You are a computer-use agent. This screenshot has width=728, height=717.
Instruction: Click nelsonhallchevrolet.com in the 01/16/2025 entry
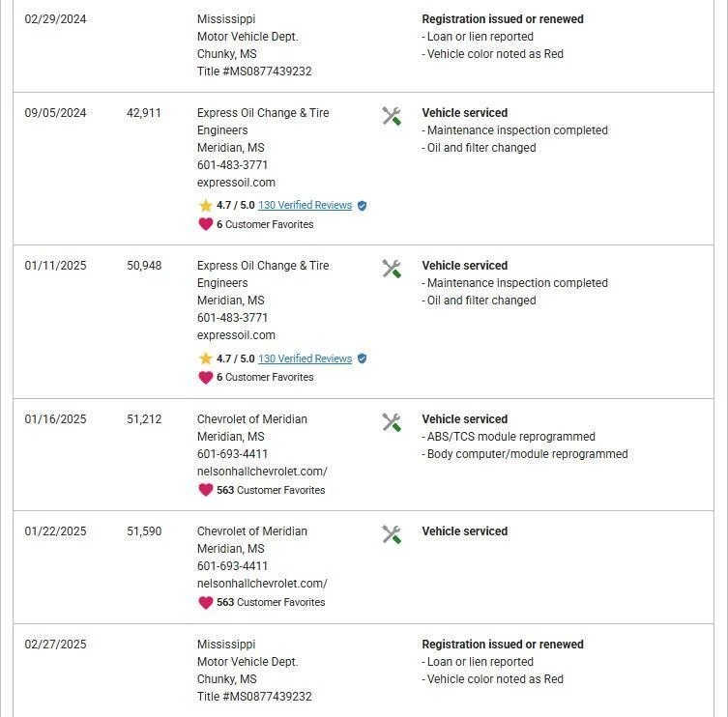262,472
